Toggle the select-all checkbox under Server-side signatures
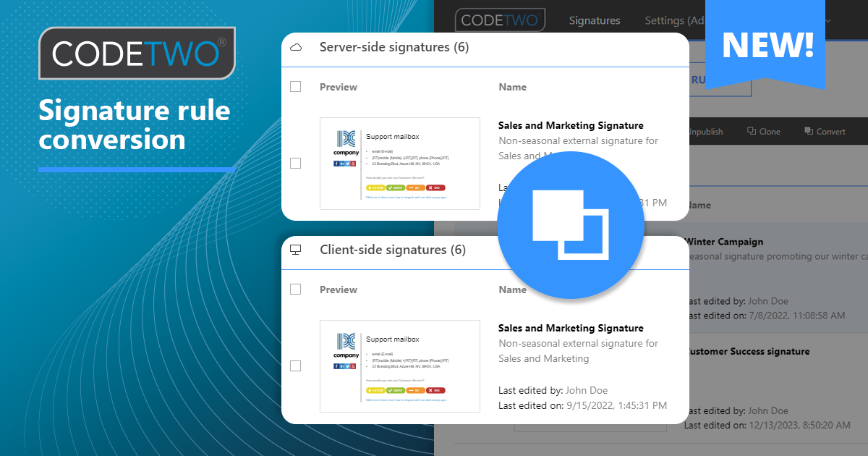Screen dimensions: 868x456 (x=295, y=86)
